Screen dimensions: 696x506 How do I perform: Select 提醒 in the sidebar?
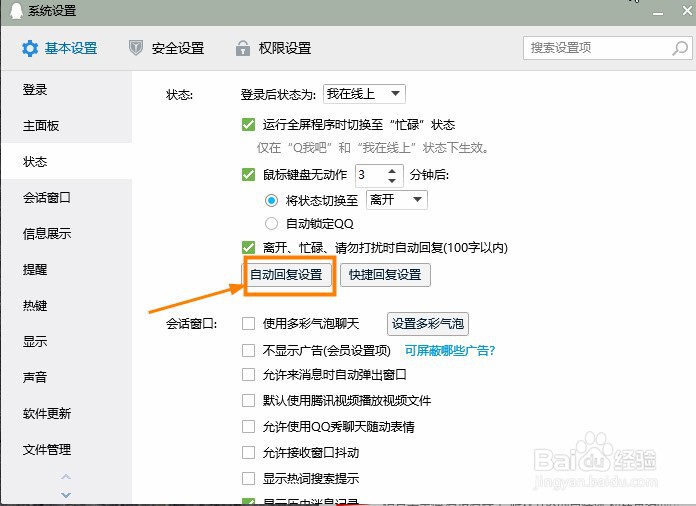click(67, 269)
